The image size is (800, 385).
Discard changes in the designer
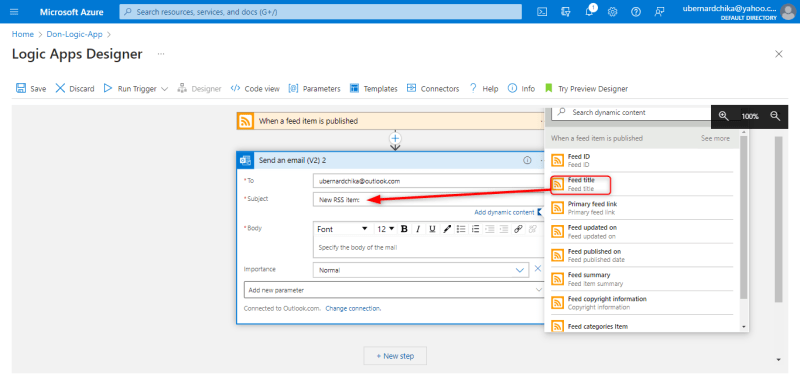tap(74, 88)
